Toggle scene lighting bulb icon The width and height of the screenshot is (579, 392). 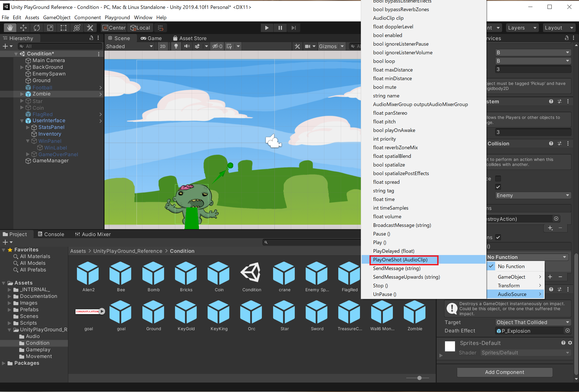[176, 46]
